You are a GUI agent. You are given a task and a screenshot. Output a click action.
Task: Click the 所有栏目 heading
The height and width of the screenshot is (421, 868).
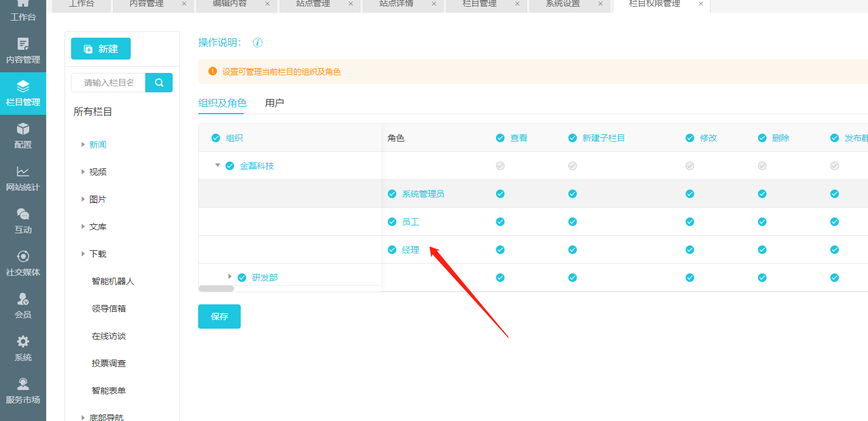[x=93, y=112]
